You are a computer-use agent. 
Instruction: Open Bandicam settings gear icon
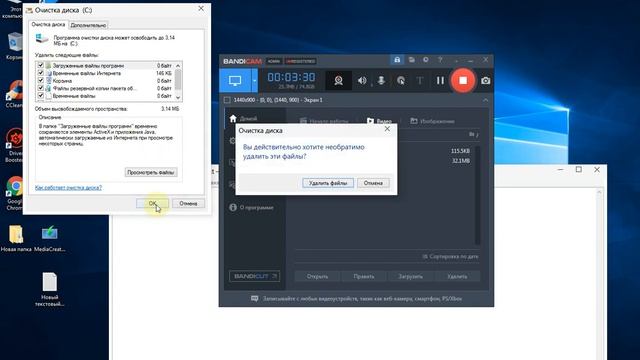click(x=426, y=60)
